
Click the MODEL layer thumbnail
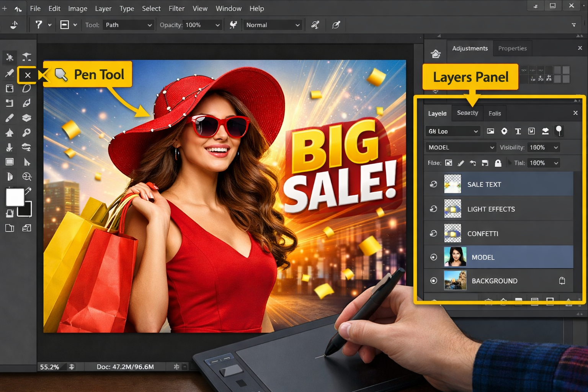[455, 257]
